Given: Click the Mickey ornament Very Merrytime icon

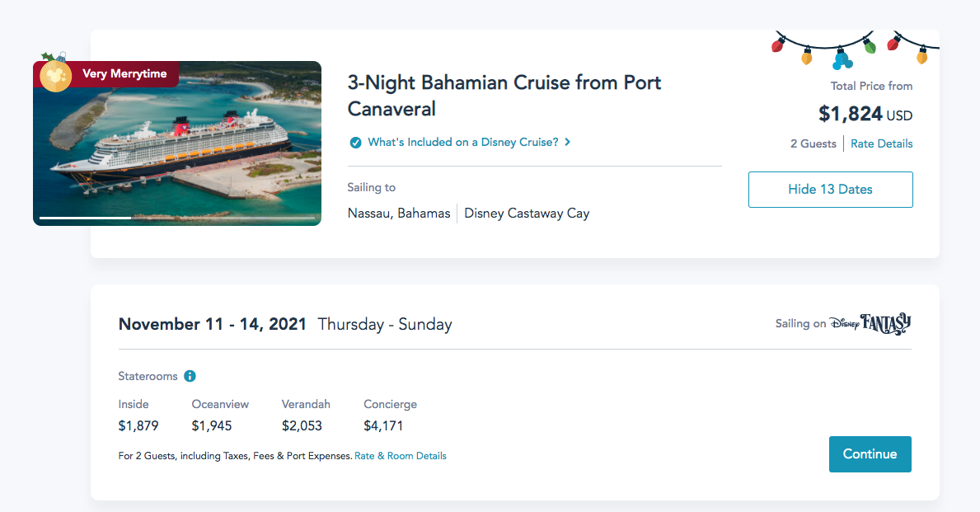Looking at the screenshot, I should pos(55,75).
